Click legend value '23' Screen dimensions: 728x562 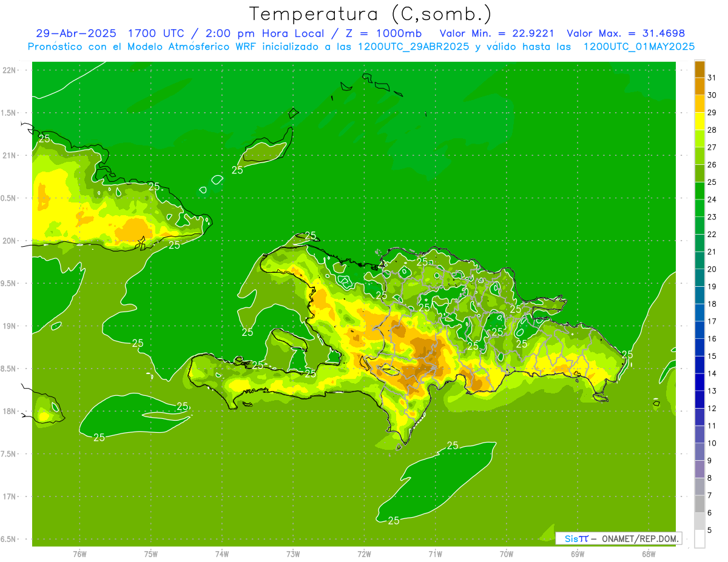[x=712, y=217]
